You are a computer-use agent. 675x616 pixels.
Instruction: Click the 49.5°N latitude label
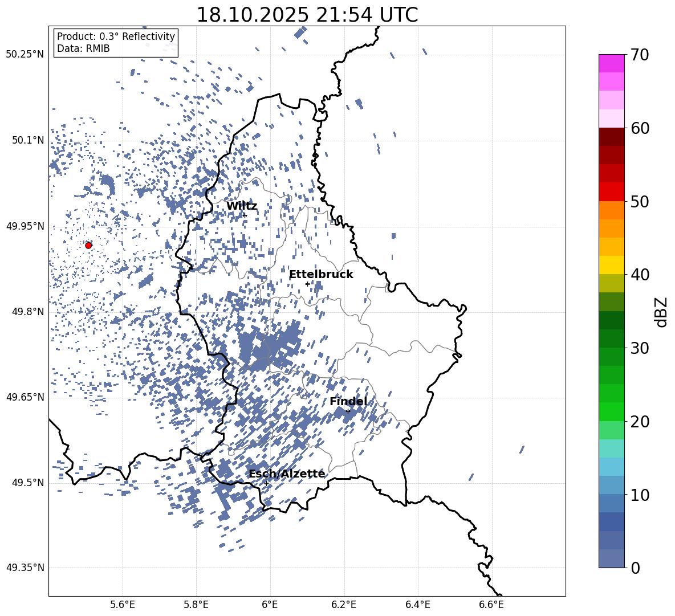coord(29,483)
